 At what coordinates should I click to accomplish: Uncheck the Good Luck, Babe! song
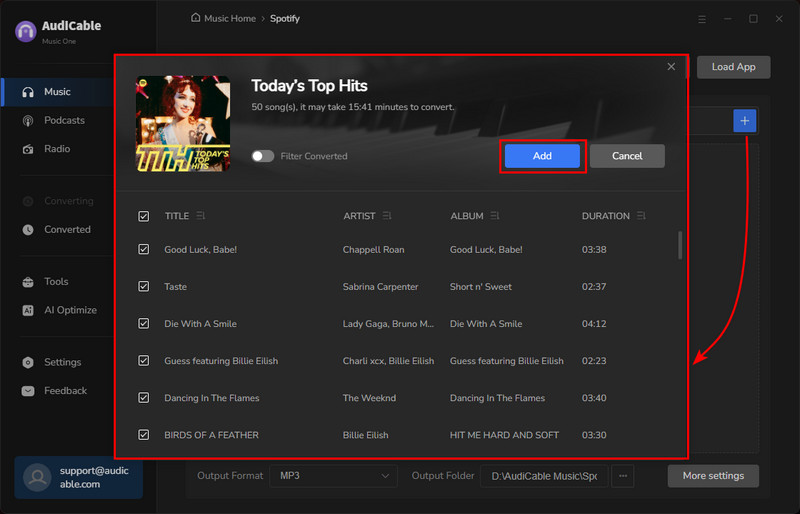pyautogui.click(x=144, y=250)
